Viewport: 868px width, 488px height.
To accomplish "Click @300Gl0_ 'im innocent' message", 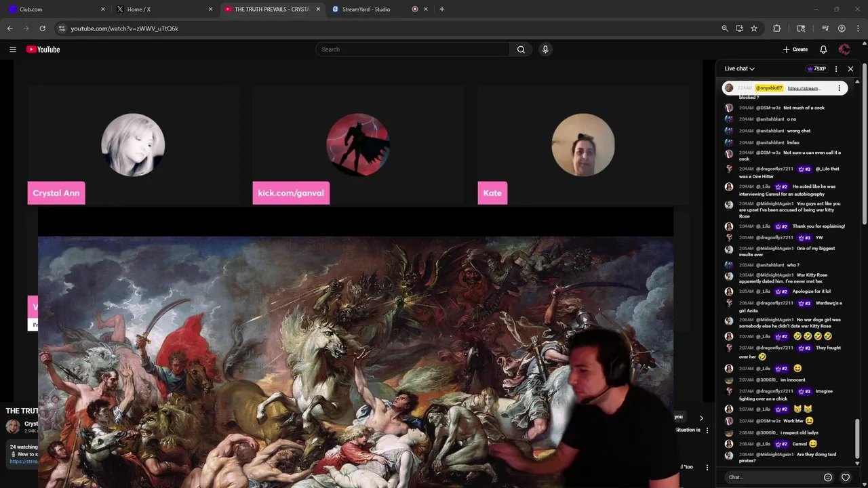I will (793, 380).
